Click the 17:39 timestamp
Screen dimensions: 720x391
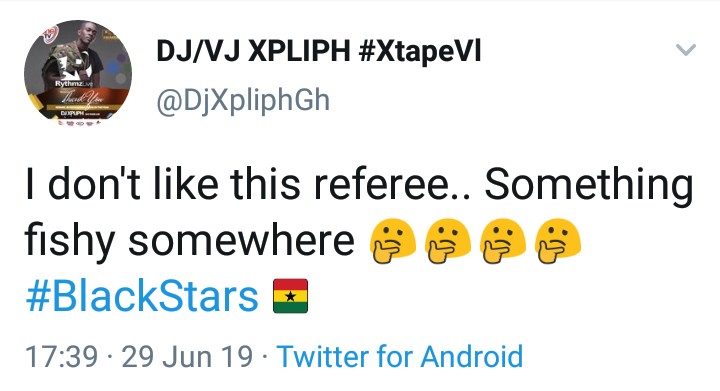[62, 357]
